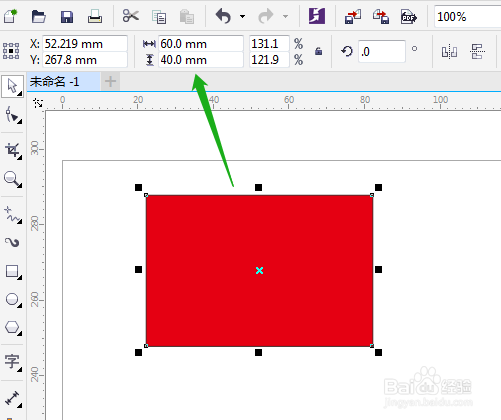This screenshot has height=420, width=501.
Task: Redo the last action
Action: (x=266, y=16)
